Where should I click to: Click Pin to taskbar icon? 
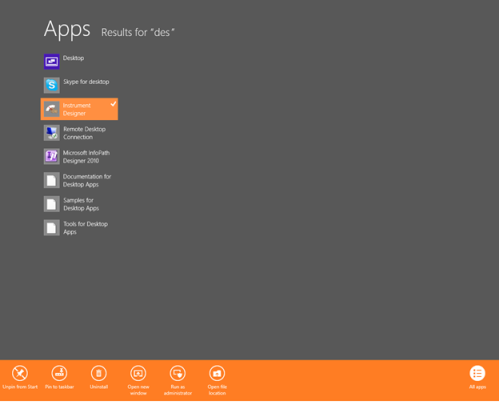59,373
